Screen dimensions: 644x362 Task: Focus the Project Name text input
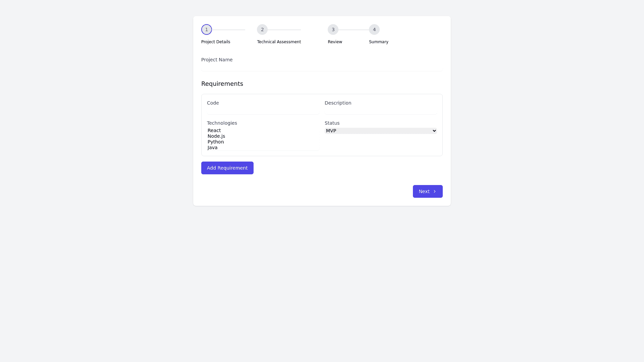pyautogui.click(x=322, y=68)
